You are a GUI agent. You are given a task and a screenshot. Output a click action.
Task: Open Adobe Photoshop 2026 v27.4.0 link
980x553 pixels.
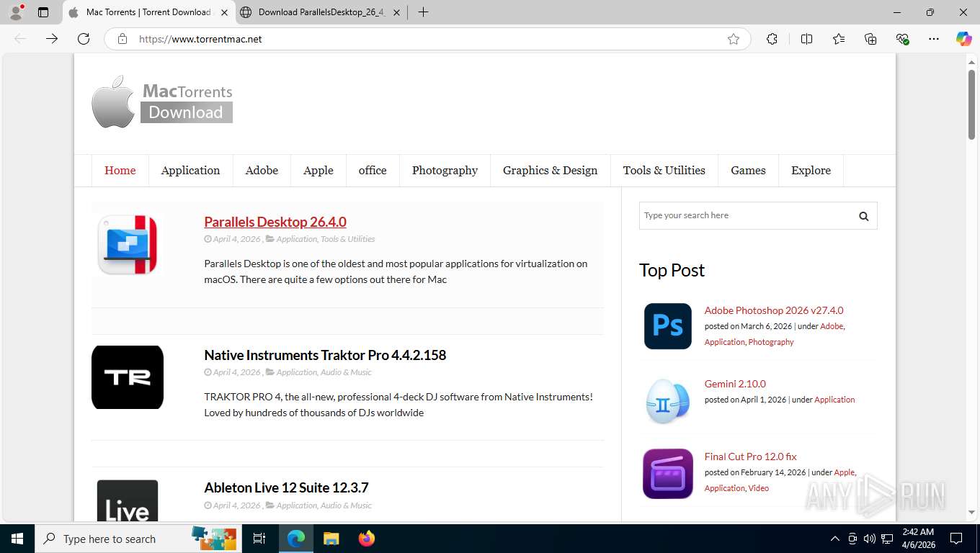[x=774, y=310]
